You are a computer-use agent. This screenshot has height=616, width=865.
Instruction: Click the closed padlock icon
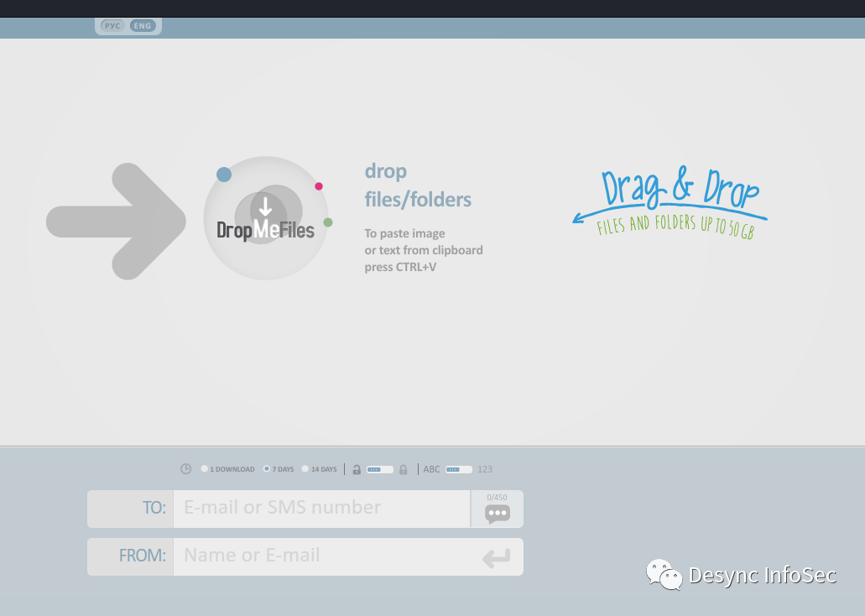coord(404,470)
